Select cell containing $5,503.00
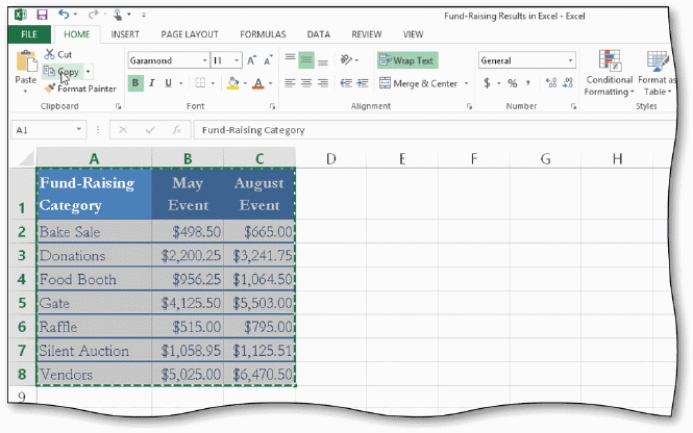693x433 pixels. pyautogui.click(x=259, y=303)
